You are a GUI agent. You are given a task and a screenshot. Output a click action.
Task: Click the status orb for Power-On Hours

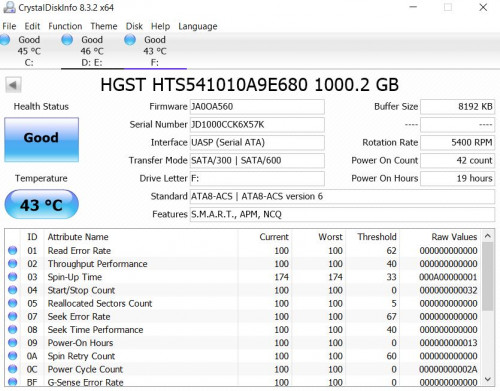13,343
